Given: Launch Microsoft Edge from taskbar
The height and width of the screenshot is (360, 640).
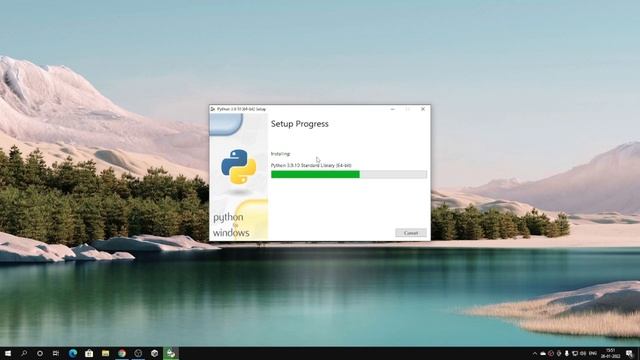Looking at the screenshot, I should 73,353.
